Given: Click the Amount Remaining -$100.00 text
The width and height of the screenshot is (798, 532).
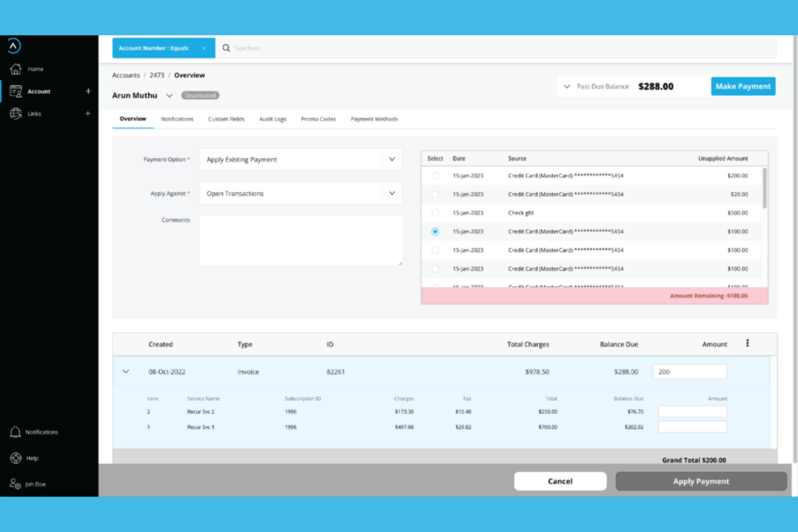Looking at the screenshot, I should tap(708, 296).
